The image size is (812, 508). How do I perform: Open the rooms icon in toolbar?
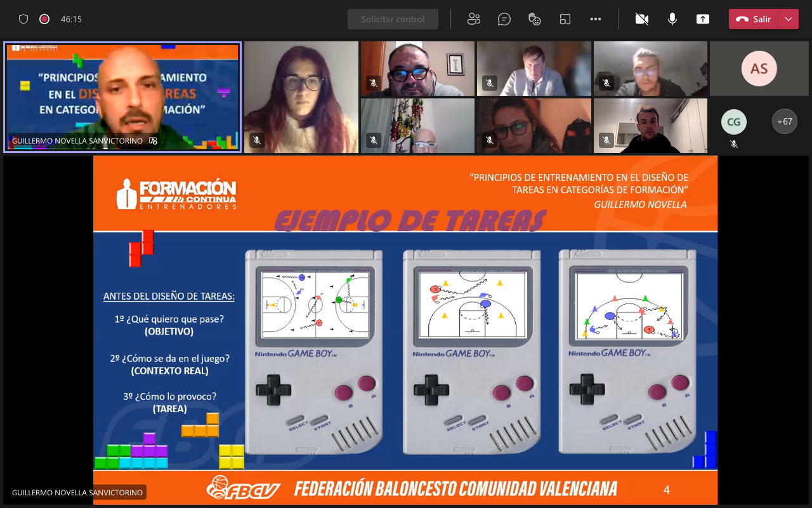[x=565, y=19]
